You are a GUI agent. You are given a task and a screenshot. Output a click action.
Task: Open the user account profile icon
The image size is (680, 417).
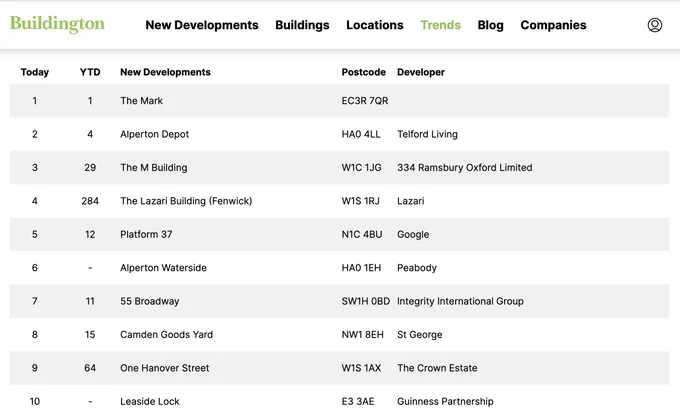(654, 25)
